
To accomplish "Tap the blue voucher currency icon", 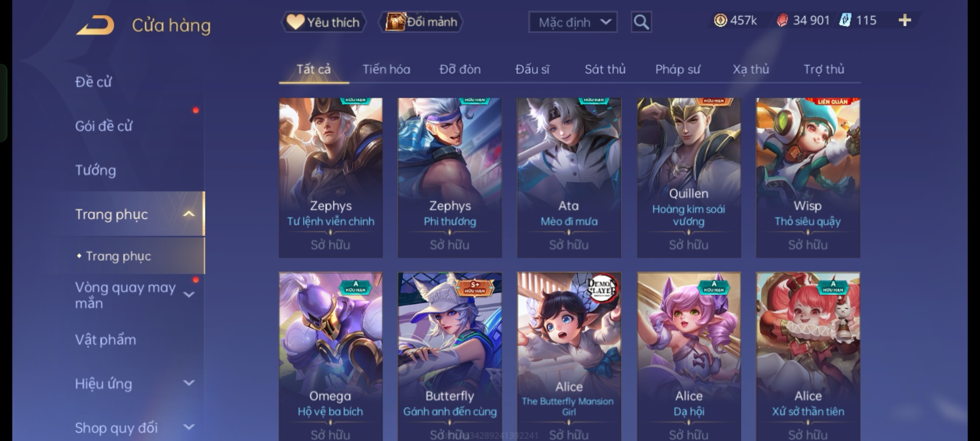I will click(845, 20).
